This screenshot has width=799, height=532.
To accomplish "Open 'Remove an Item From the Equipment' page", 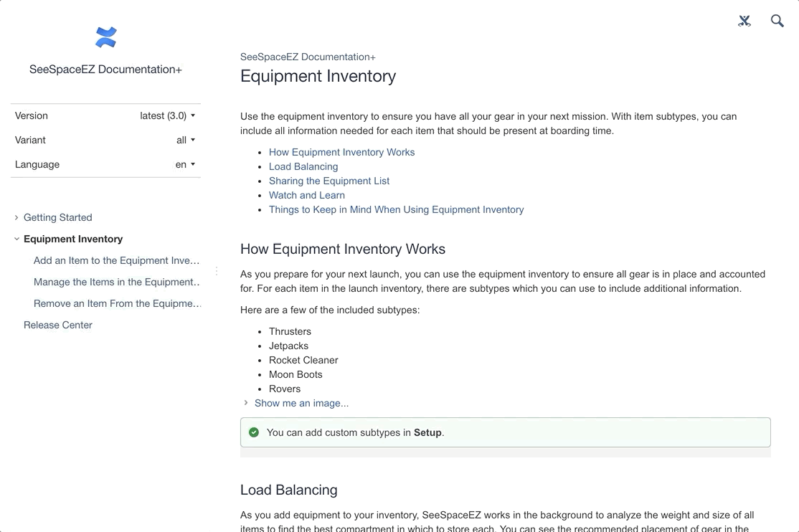I will click(x=117, y=303).
